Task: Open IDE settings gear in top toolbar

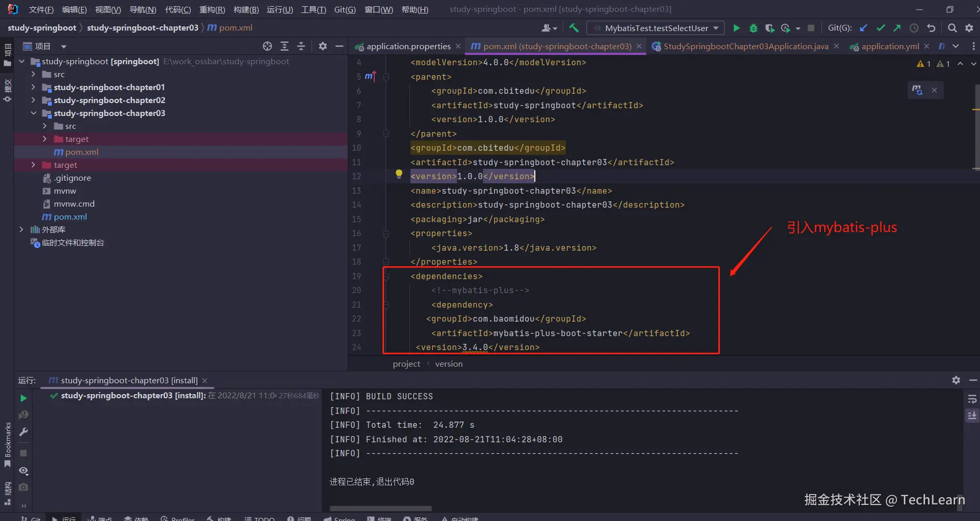Action: point(969,28)
